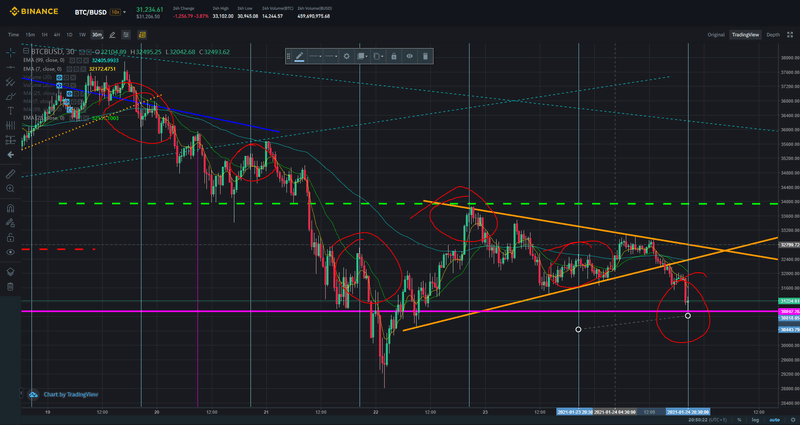The height and width of the screenshot is (425, 800).
Task: Toggle hide all drawings eye icon
Action: point(10,252)
